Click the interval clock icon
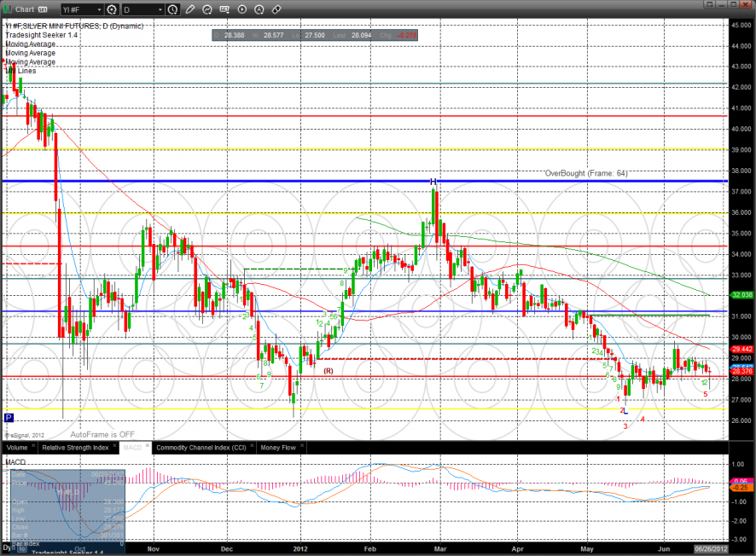756x556 pixels. [173, 10]
